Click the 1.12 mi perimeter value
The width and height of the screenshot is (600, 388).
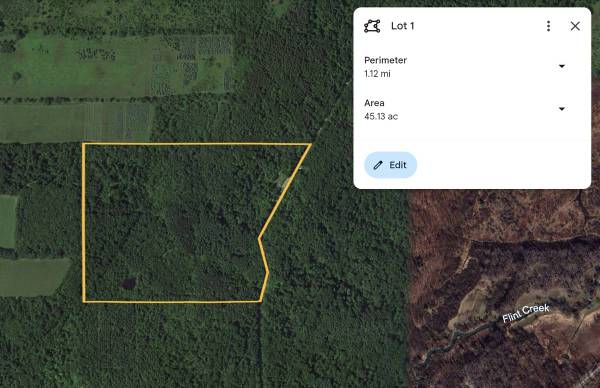click(x=377, y=74)
